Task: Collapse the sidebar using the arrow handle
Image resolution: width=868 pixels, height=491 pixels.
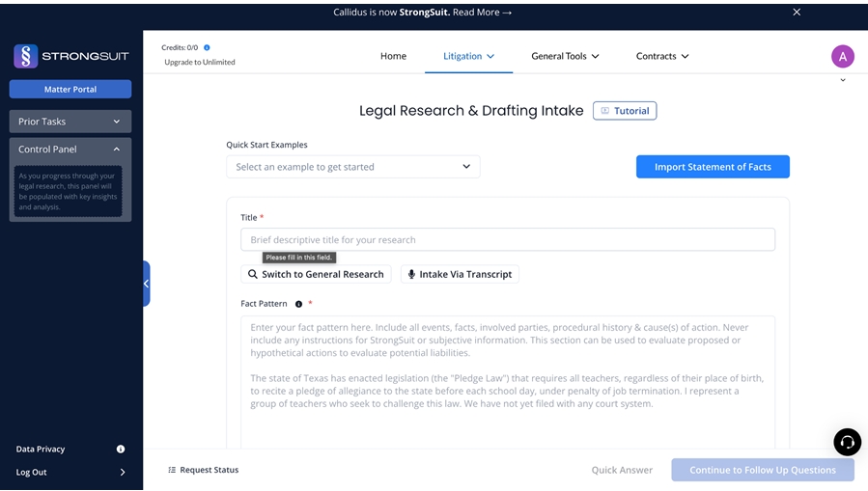Action: 146,284
